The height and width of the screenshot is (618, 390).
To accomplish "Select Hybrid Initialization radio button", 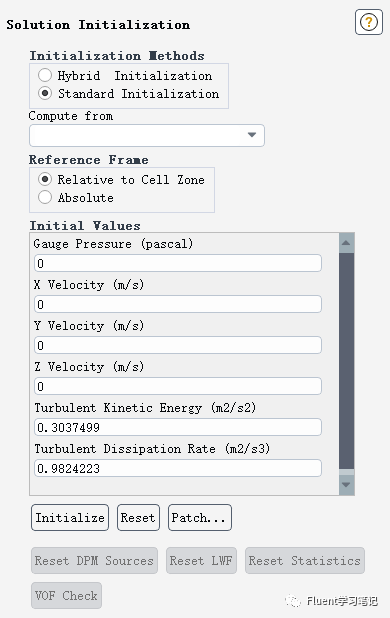I will (x=45, y=75).
